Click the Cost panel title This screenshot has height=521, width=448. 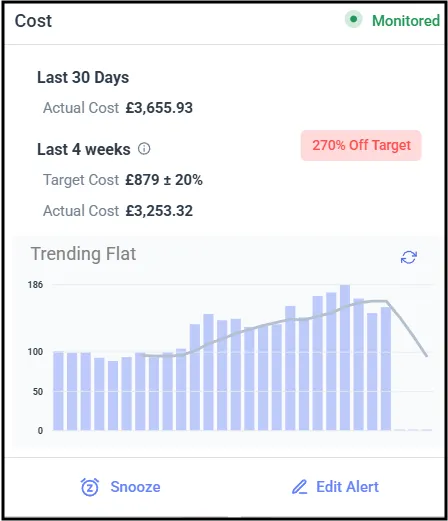coord(33,21)
